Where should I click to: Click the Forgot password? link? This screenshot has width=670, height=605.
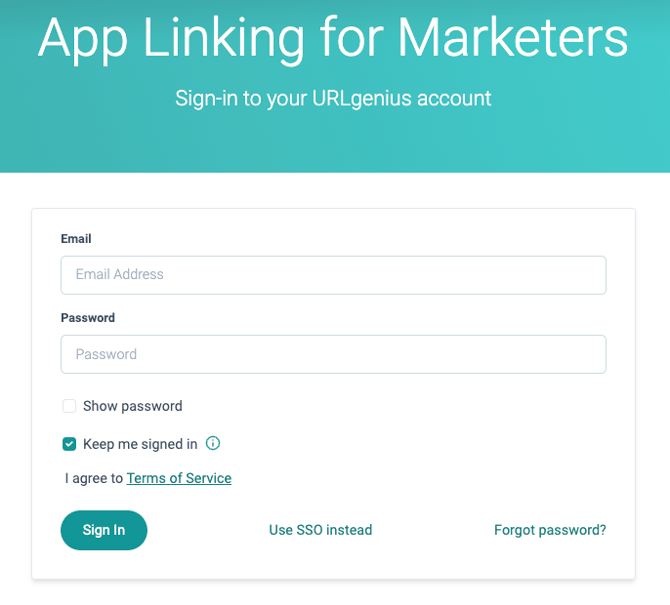coord(550,530)
